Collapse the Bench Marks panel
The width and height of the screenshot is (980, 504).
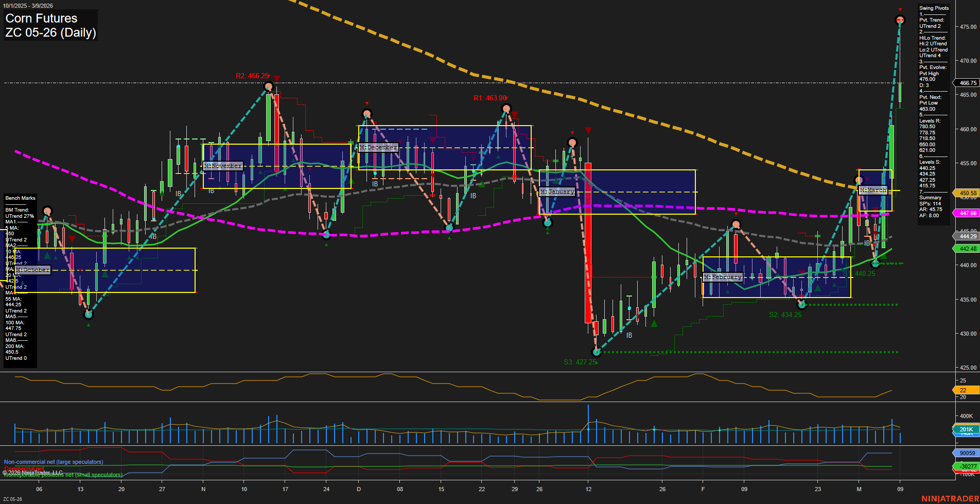tap(20, 198)
